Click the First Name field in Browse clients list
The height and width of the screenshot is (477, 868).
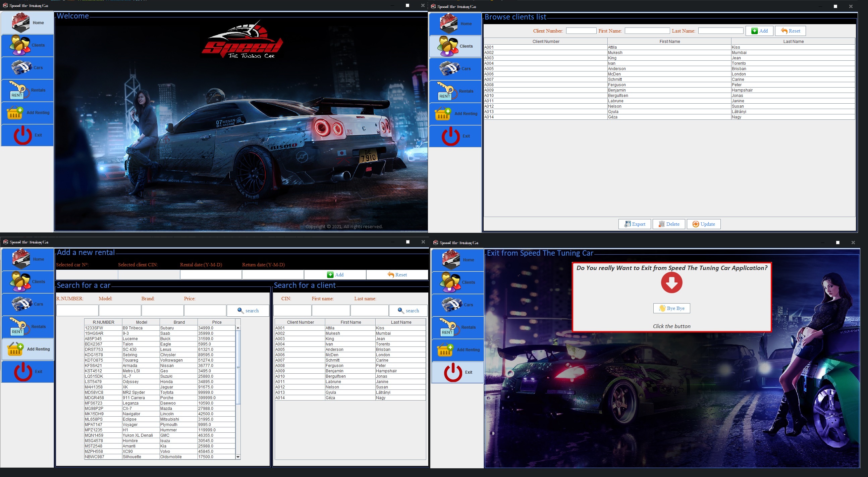[647, 31]
